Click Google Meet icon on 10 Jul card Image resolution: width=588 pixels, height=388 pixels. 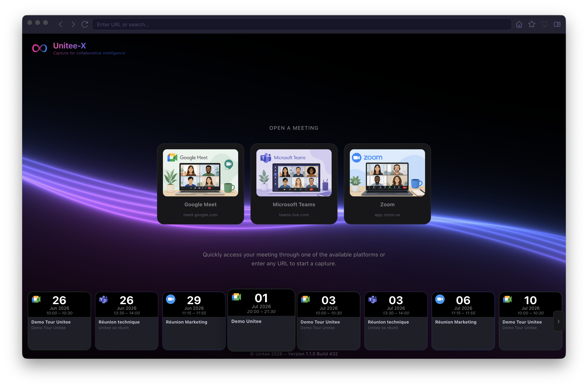coord(507,299)
